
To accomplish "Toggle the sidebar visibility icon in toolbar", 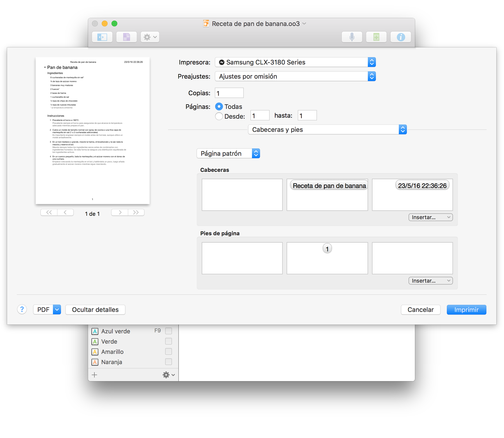I will click(x=102, y=37).
